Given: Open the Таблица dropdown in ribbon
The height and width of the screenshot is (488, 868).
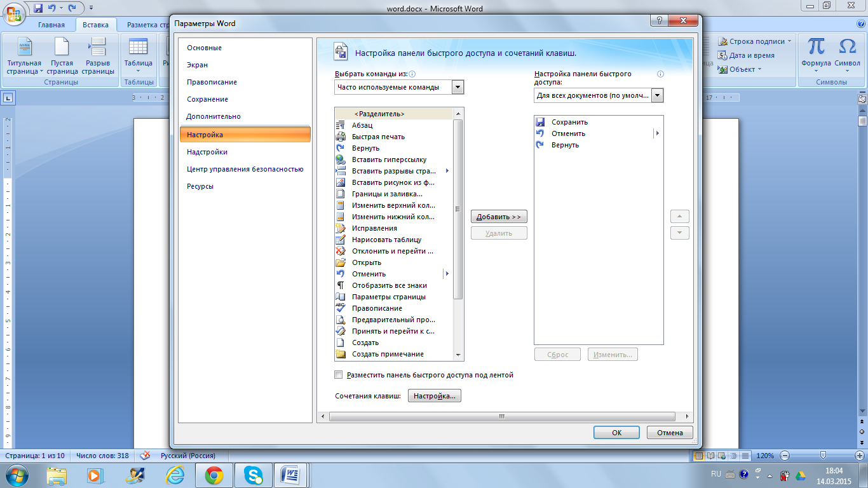Looking at the screenshot, I should click(139, 57).
